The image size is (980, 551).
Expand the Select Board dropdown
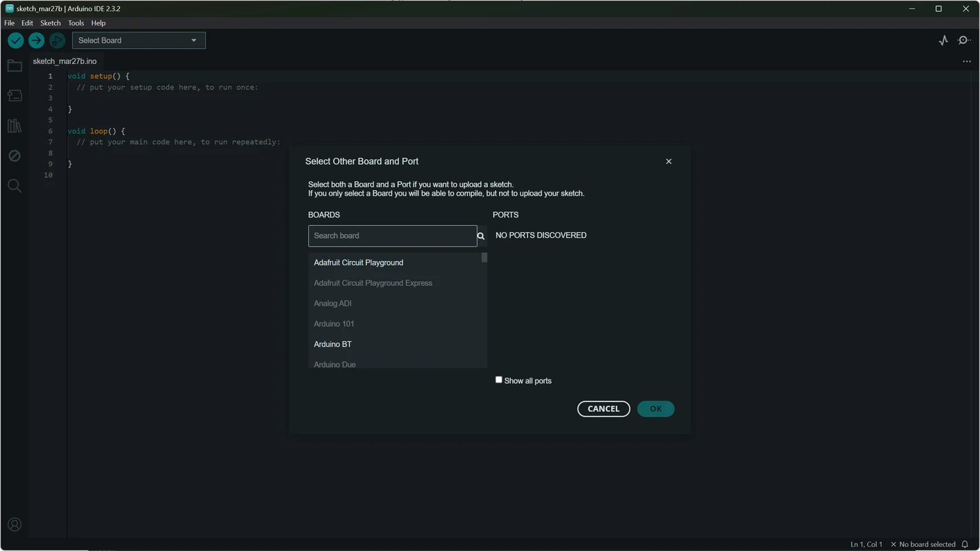coord(139,41)
